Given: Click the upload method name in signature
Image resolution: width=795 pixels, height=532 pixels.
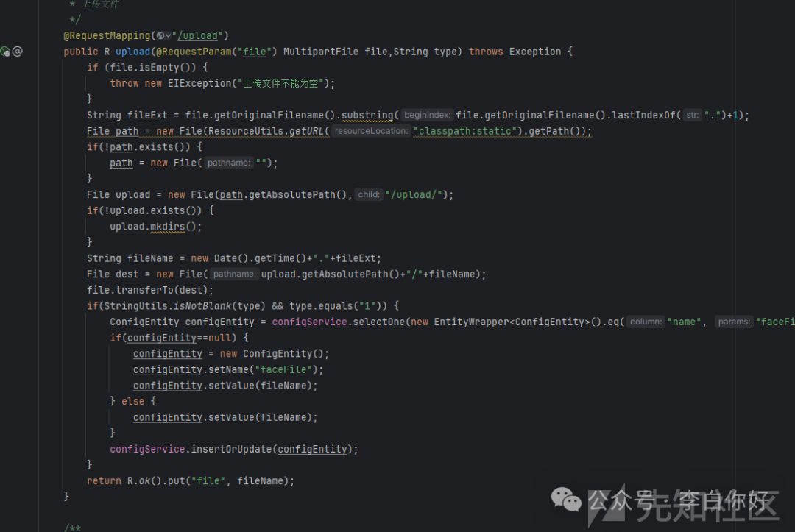Looking at the screenshot, I should click(132, 52).
